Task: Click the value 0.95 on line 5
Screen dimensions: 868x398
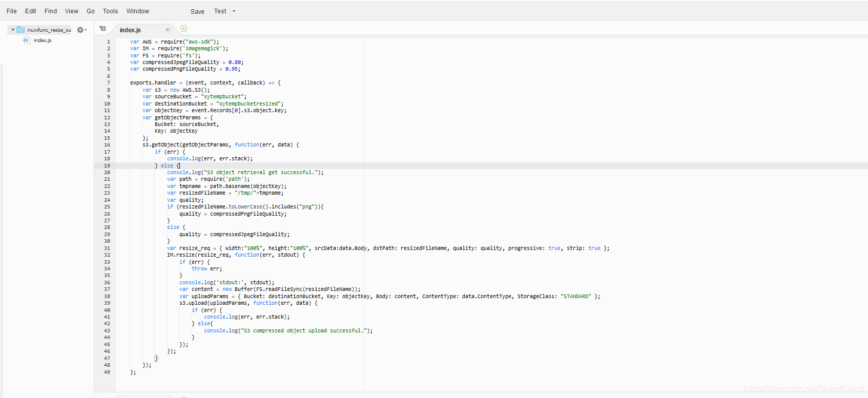Action: point(232,69)
